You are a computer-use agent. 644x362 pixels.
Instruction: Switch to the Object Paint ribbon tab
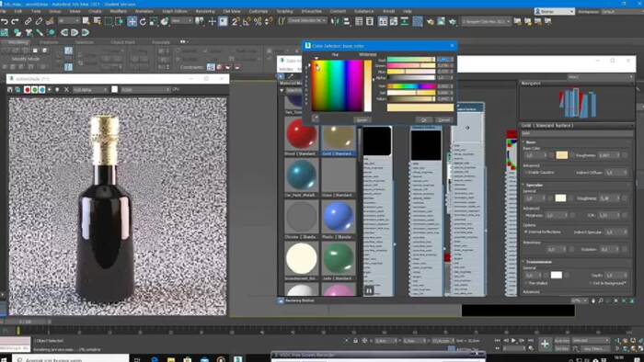point(122,42)
